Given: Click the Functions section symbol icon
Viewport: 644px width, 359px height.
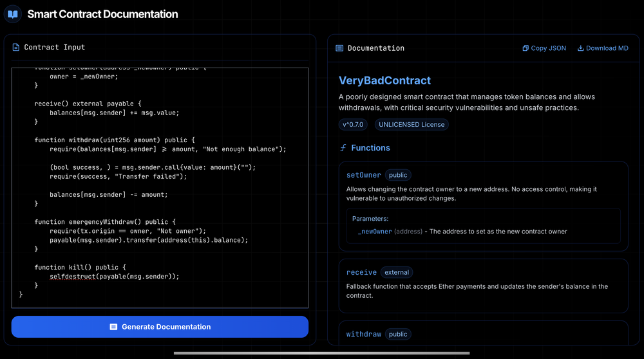Looking at the screenshot, I should pos(343,148).
